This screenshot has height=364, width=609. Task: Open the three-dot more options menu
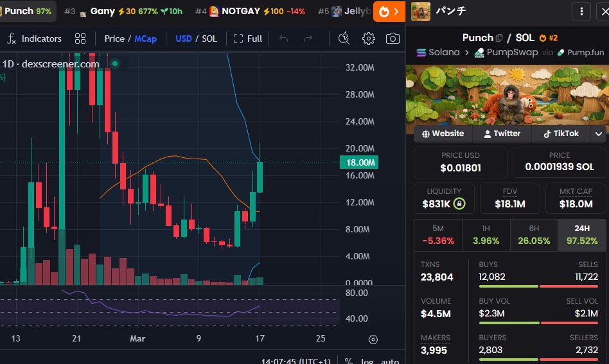pyautogui.click(x=581, y=12)
